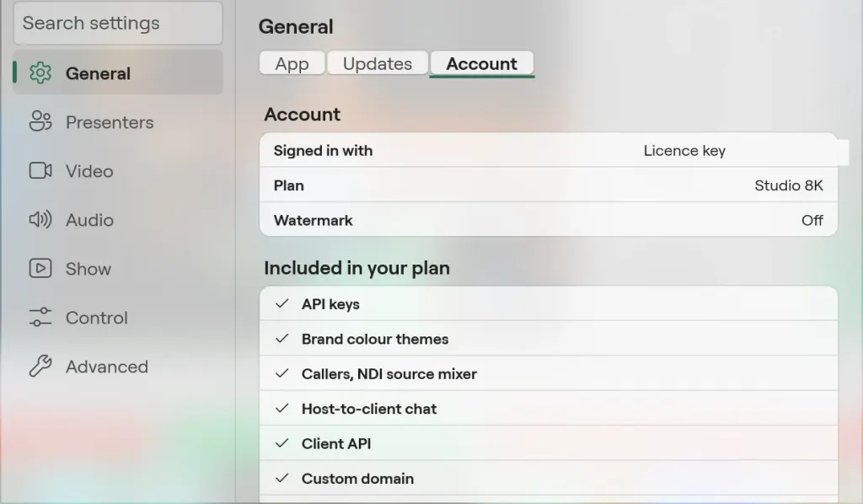The height and width of the screenshot is (504, 863).
Task: Click the Presenters people icon
Action: 40,121
